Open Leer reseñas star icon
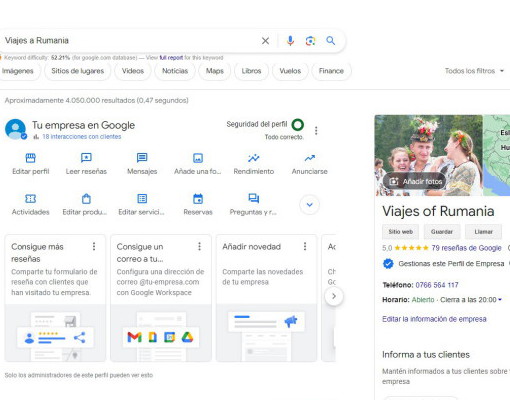Screen dimensions: 510x400 coord(86,158)
